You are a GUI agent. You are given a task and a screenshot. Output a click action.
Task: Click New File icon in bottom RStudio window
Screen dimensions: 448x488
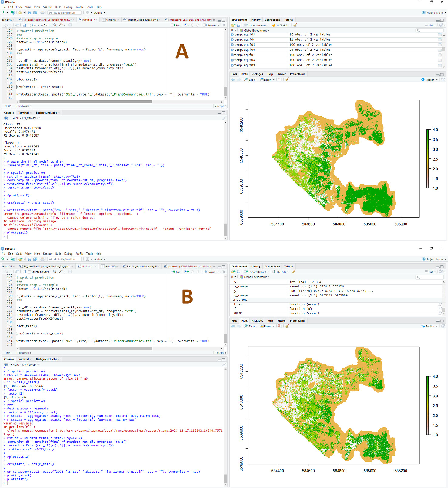[x=3, y=259]
